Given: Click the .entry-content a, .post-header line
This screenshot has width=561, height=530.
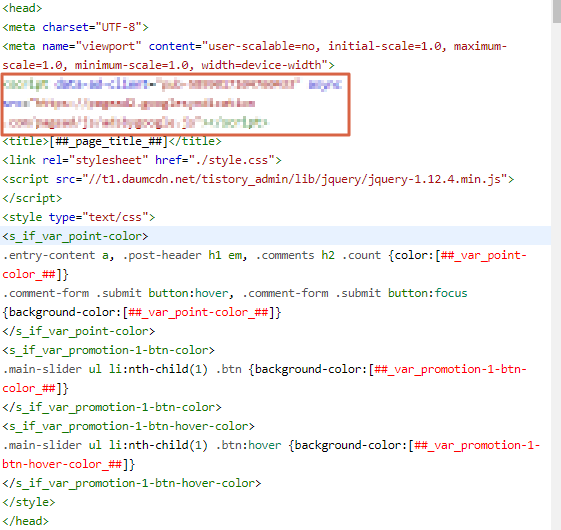Looking at the screenshot, I should (264, 255).
